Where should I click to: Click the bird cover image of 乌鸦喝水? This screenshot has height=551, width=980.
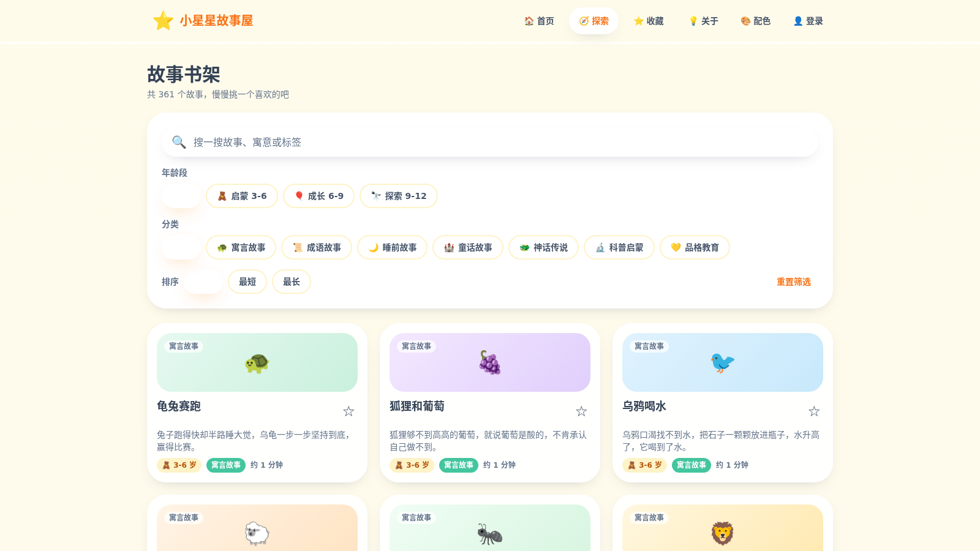click(723, 362)
